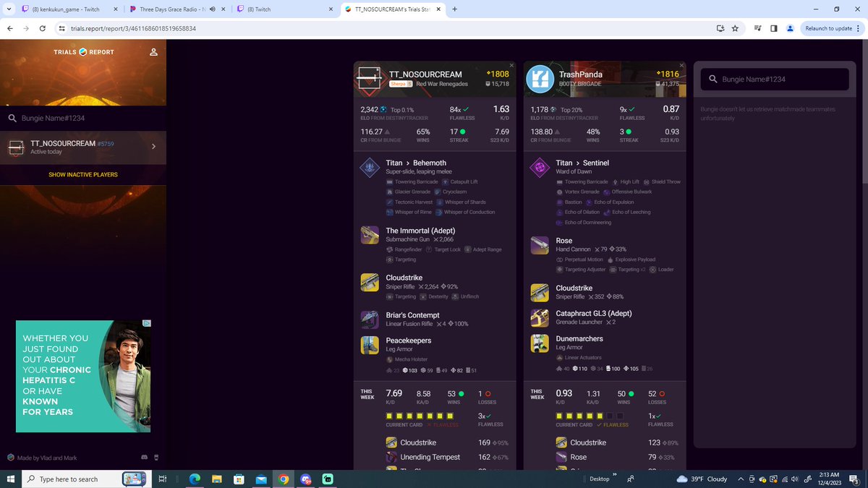Click The Immortal (Adept) weapon icon
The width and height of the screenshot is (868, 488).
[x=370, y=235]
